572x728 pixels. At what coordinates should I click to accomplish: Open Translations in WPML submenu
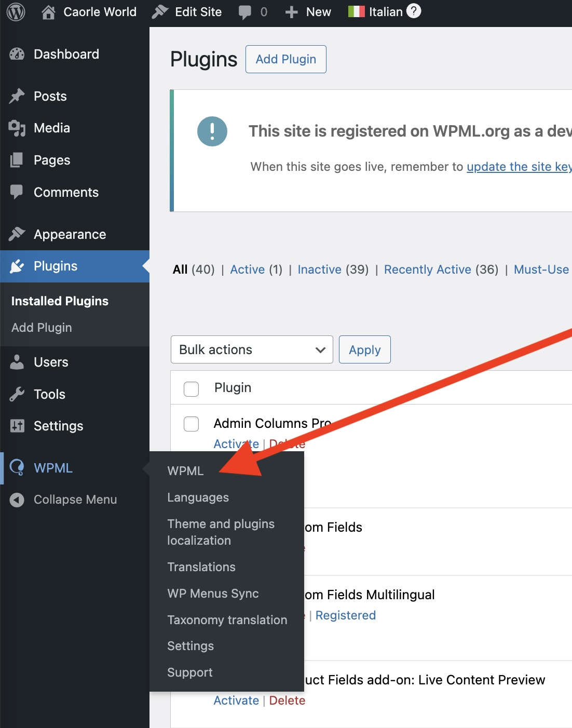click(x=201, y=567)
